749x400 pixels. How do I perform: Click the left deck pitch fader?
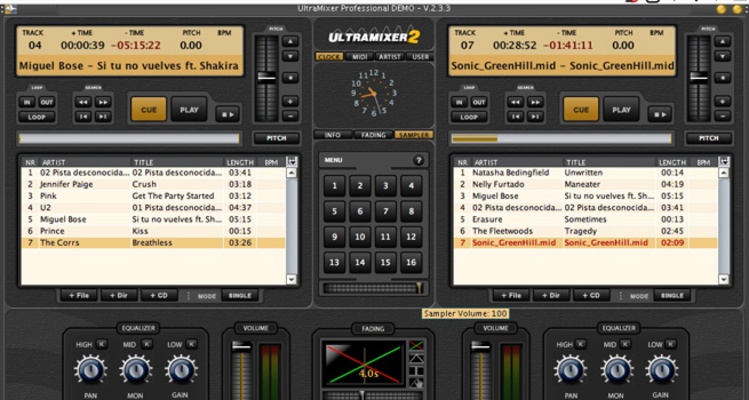[x=266, y=77]
